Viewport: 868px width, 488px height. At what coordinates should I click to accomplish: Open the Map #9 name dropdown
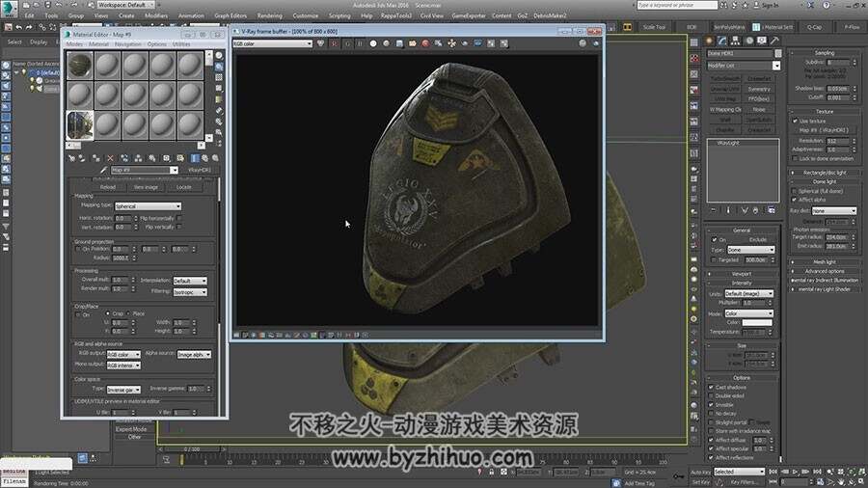[174, 170]
